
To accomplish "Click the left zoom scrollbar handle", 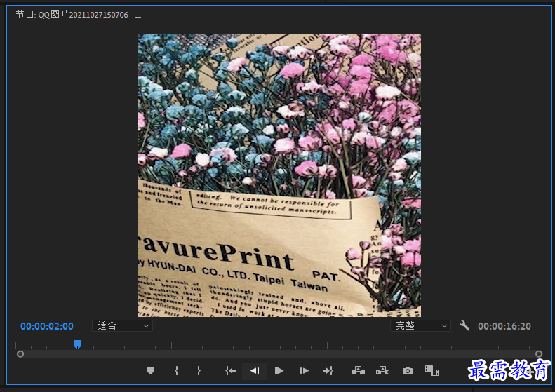I will click(x=20, y=354).
